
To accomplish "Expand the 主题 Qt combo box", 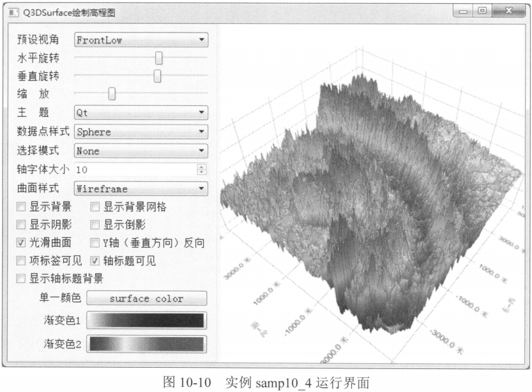I will point(141,114).
